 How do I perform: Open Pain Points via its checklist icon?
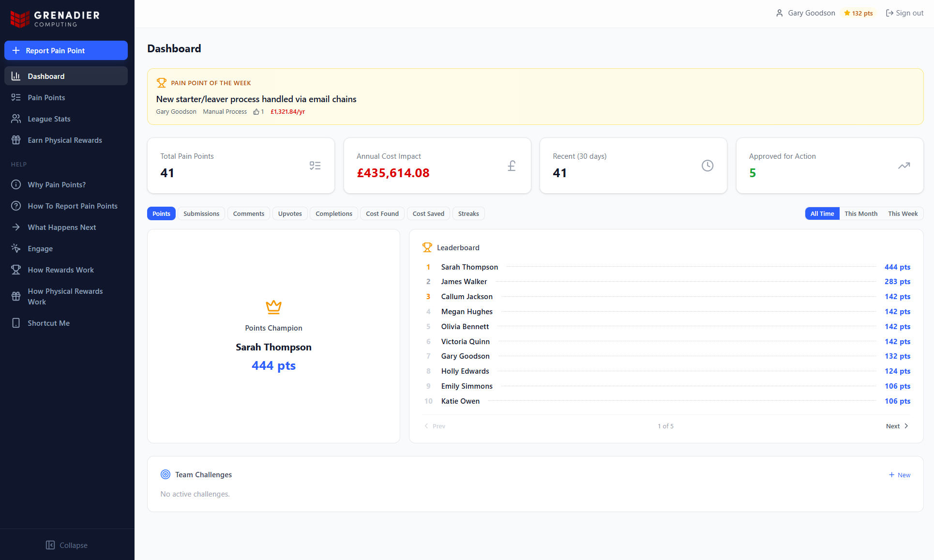[16, 97]
